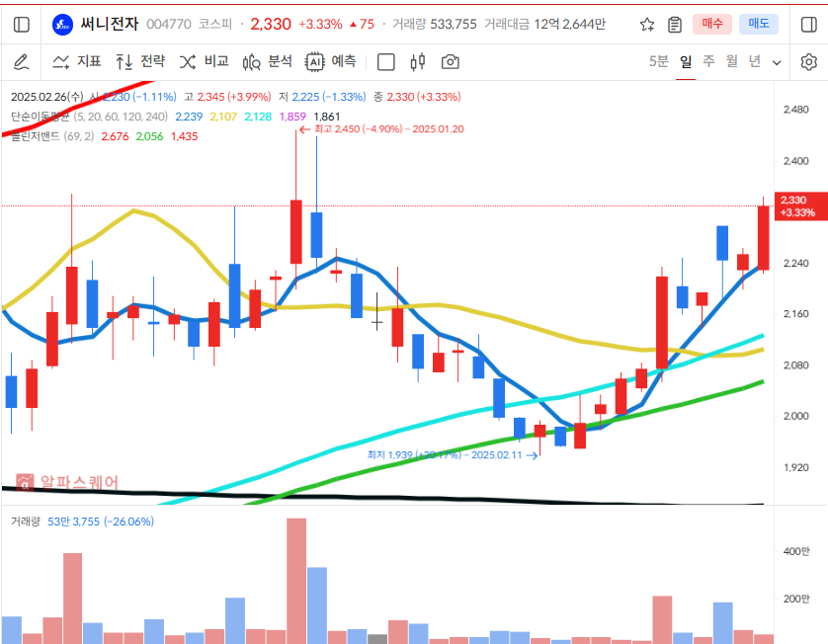
Task: Open the AI 예측 prediction tool
Action: [330, 62]
